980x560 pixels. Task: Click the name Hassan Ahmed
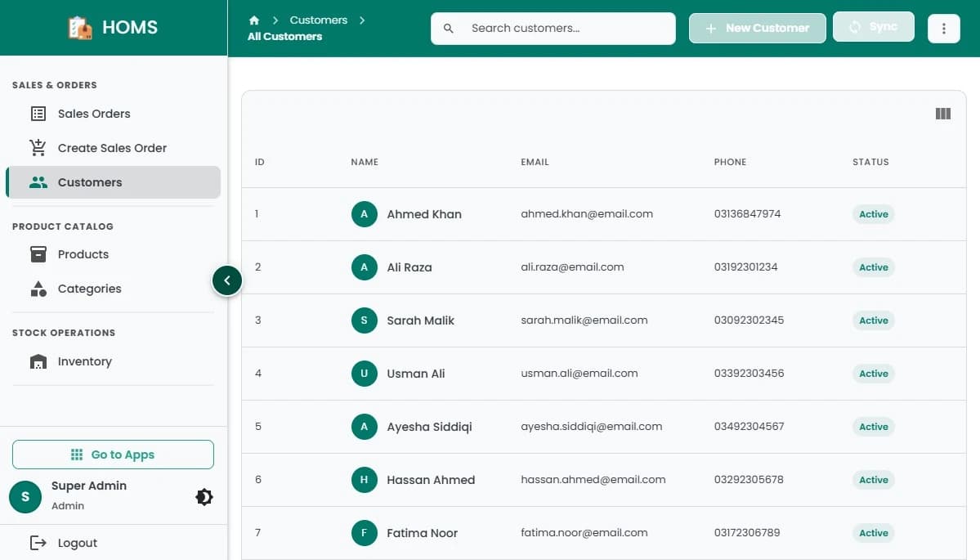431,480
